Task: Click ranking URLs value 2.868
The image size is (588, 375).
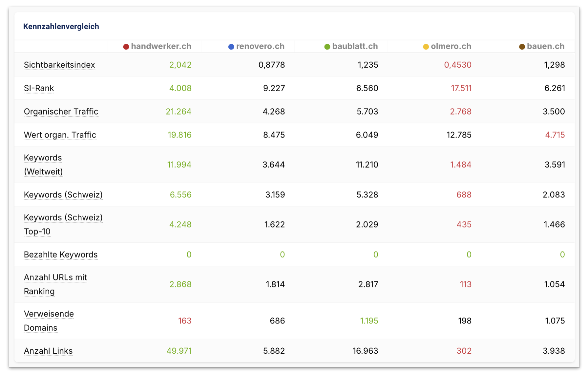Action: click(180, 284)
